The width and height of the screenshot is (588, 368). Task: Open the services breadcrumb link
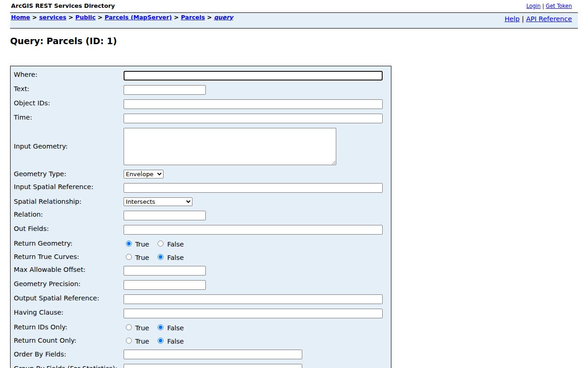click(53, 17)
